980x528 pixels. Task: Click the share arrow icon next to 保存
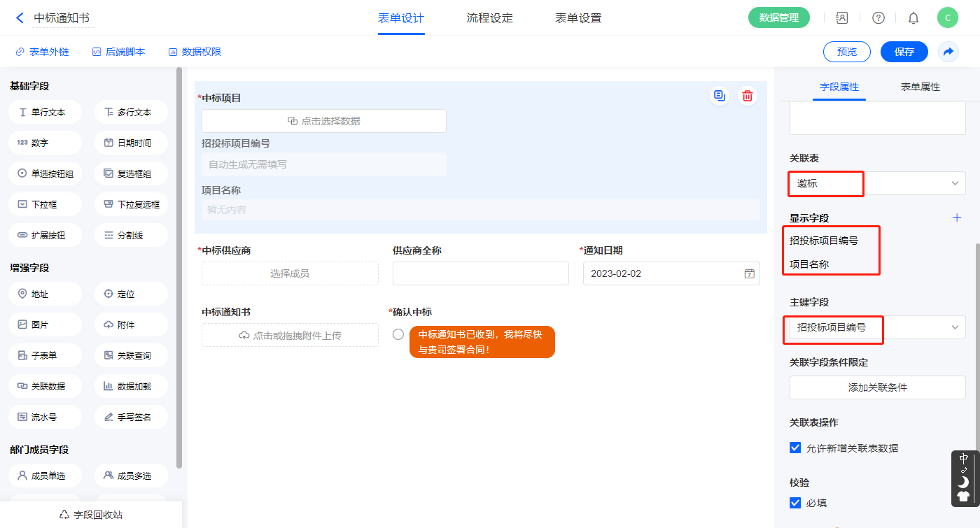pos(948,52)
